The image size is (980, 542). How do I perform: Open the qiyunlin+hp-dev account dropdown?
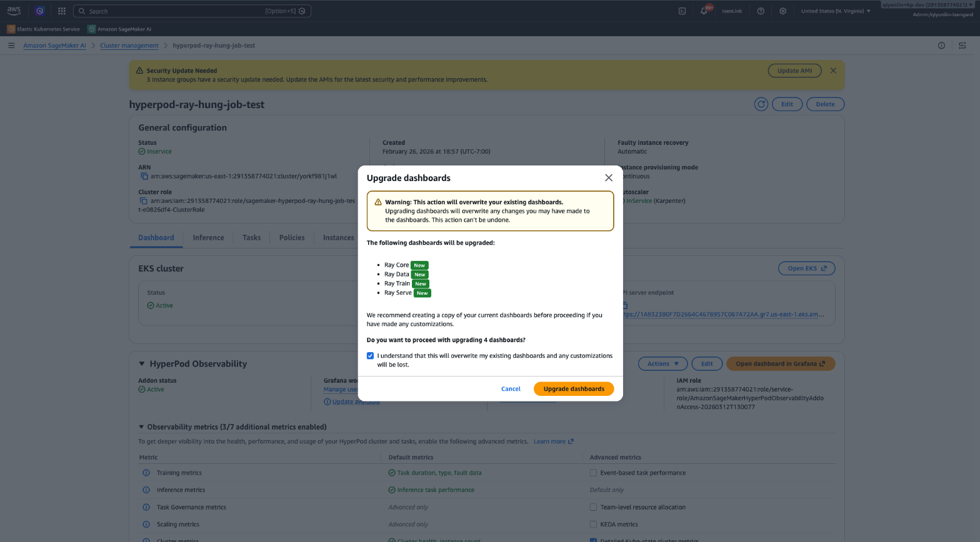tap(927, 5)
